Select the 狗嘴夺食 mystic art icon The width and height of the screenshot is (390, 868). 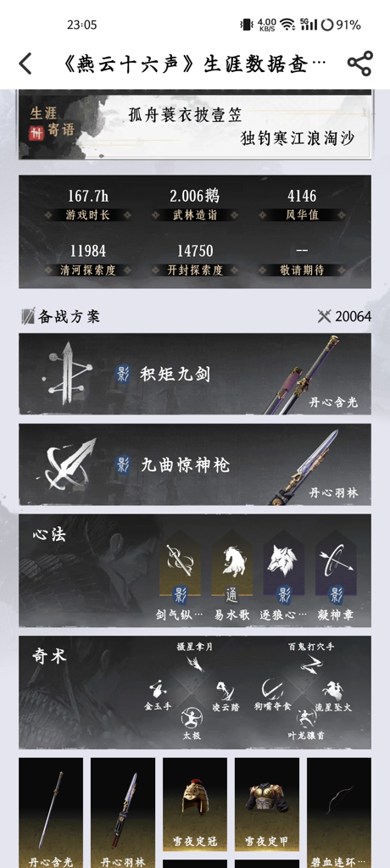pyautogui.click(x=272, y=690)
